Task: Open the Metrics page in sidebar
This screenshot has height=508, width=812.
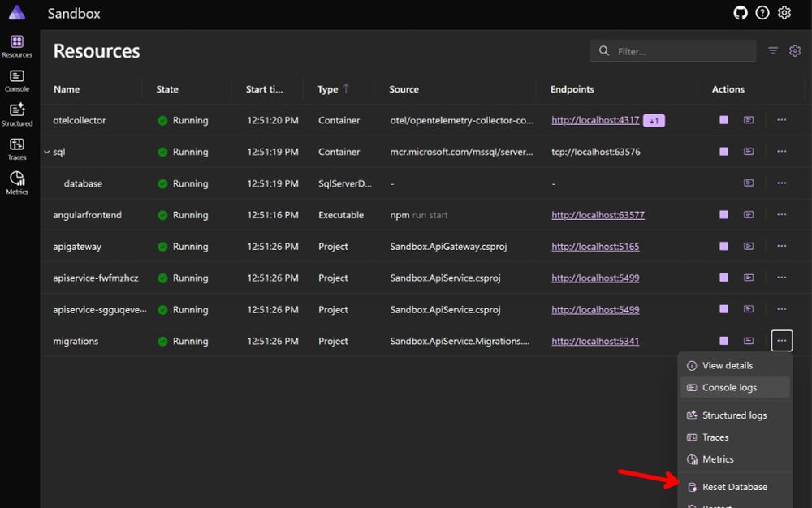Action: (x=16, y=183)
